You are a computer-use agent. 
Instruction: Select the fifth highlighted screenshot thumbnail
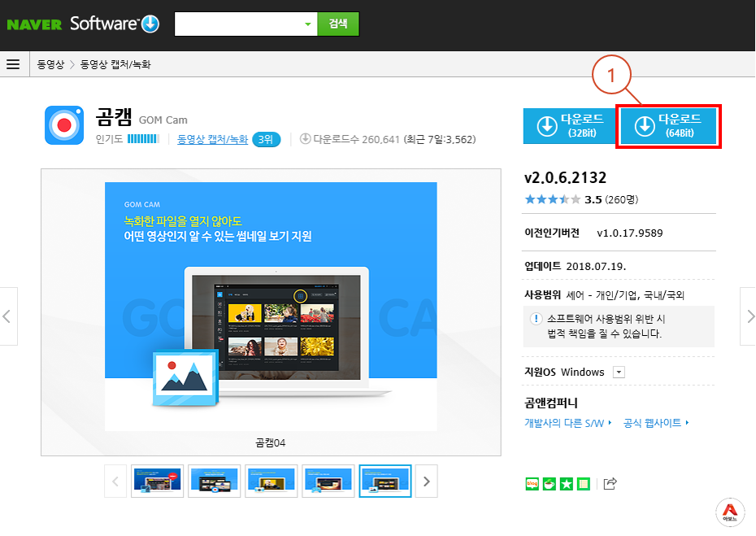[x=385, y=481]
